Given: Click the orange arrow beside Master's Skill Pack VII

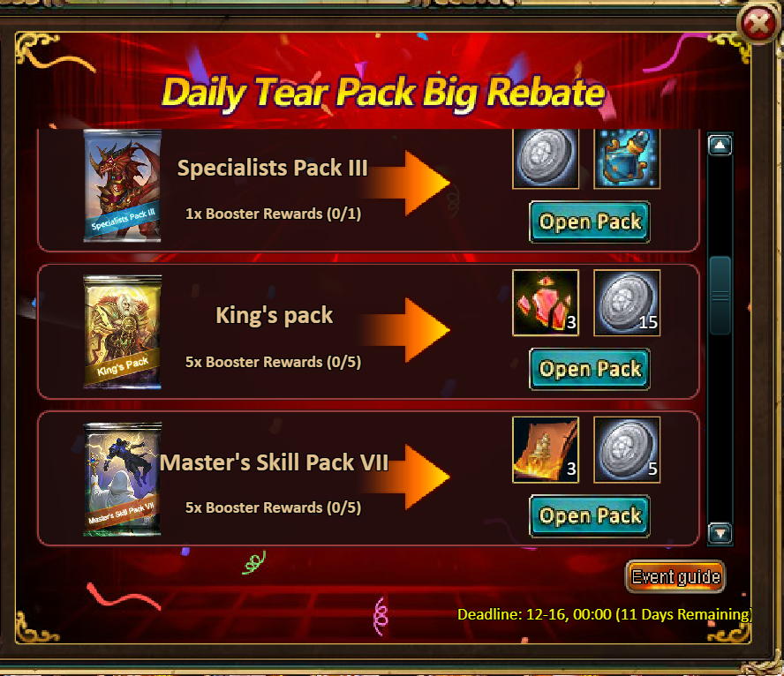Looking at the screenshot, I should (x=408, y=477).
